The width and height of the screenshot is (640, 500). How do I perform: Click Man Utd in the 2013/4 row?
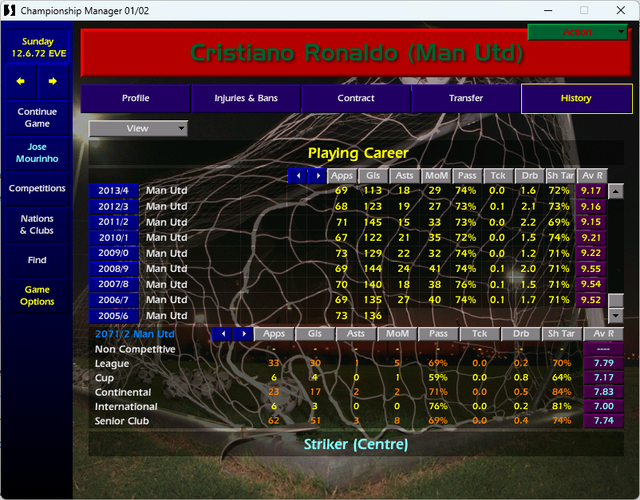coord(167,191)
